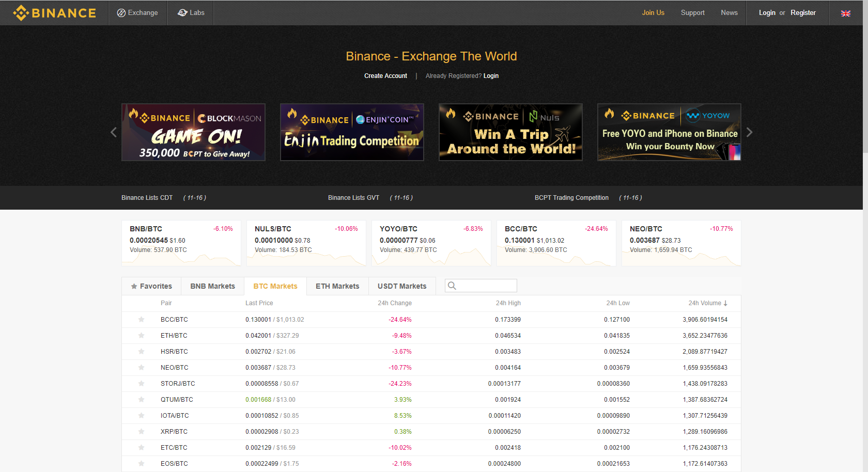
Task: Open the Support page
Action: click(x=692, y=13)
